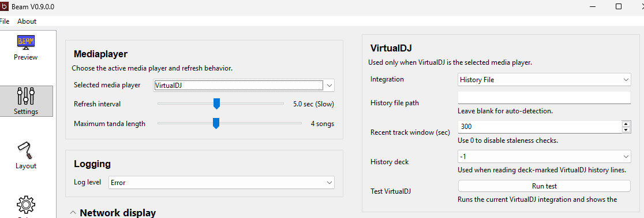Click the Logging section heading

(92, 164)
